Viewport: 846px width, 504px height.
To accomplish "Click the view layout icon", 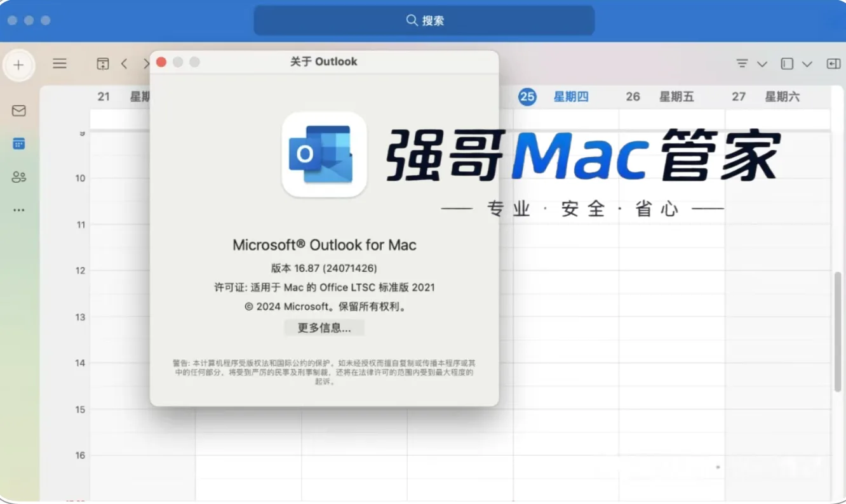I will 787,63.
